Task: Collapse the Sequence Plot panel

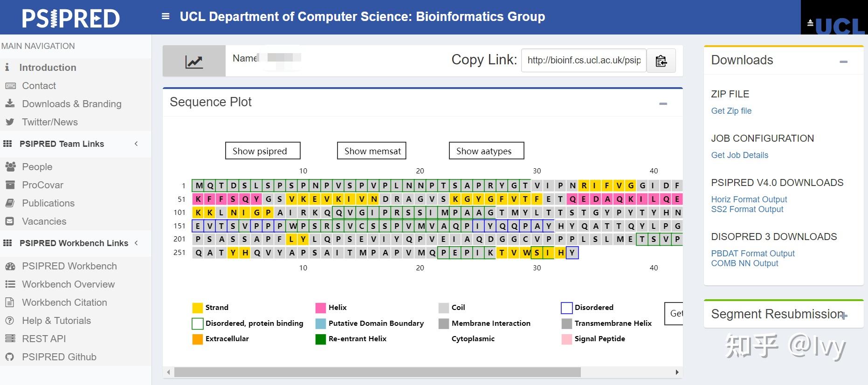Action: 663,103
